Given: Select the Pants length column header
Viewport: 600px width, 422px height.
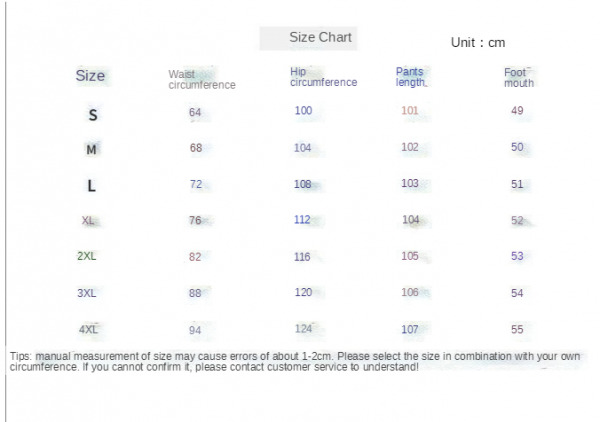Looking at the screenshot, I should tap(410, 77).
